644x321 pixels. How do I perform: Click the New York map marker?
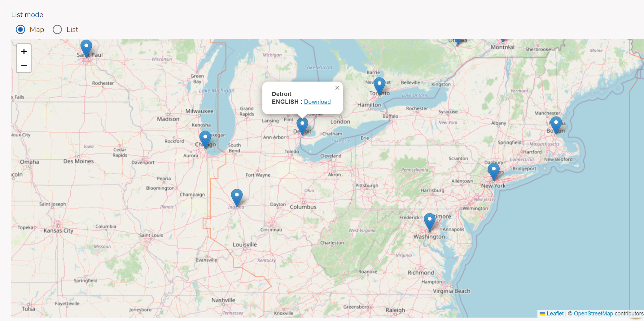coord(493,171)
